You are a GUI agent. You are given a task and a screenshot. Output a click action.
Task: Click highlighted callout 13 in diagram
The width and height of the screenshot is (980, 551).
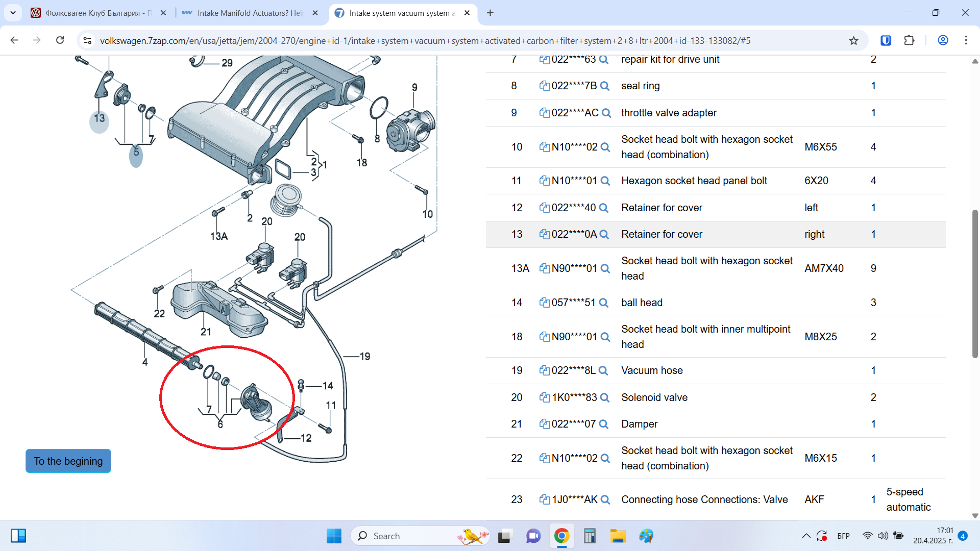99,119
